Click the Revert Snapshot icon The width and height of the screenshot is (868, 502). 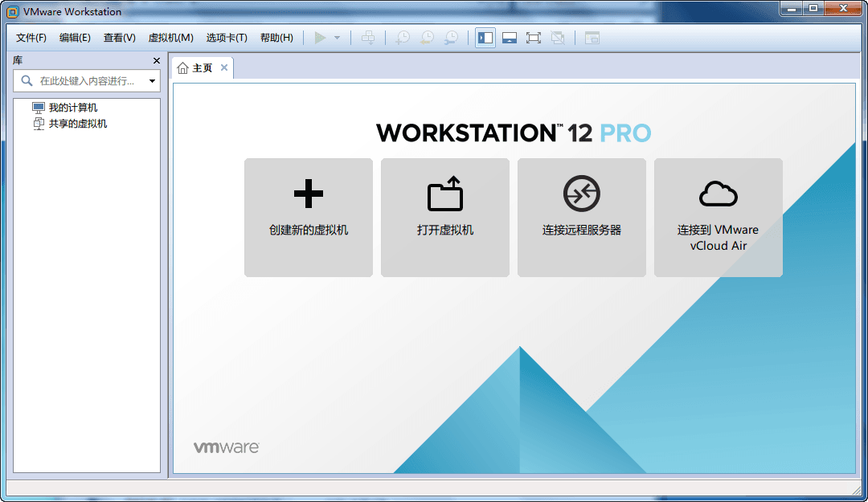click(x=427, y=37)
